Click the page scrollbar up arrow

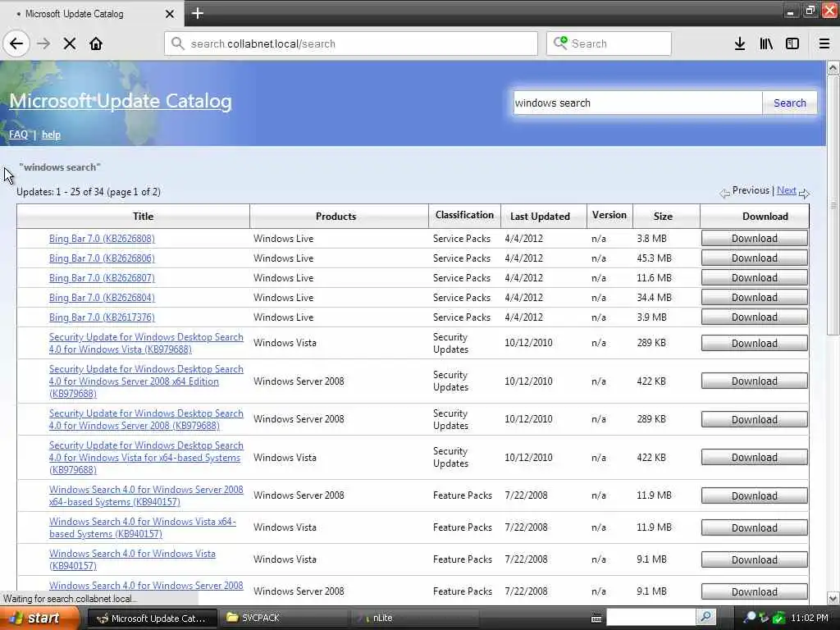pos(833,68)
